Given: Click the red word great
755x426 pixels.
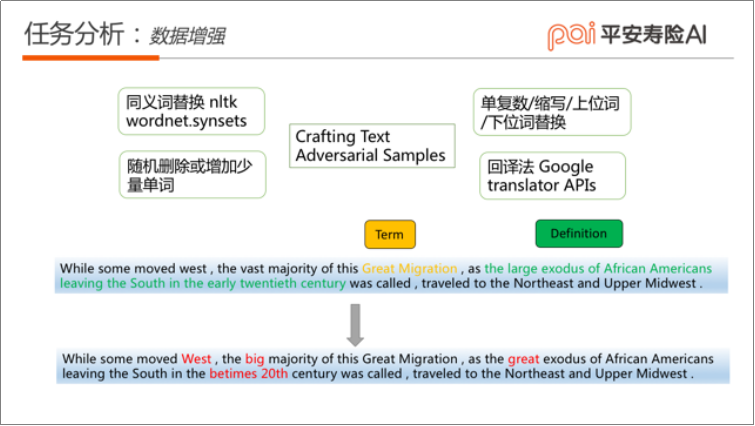Looking at the screenshot, I should [523, 359].
